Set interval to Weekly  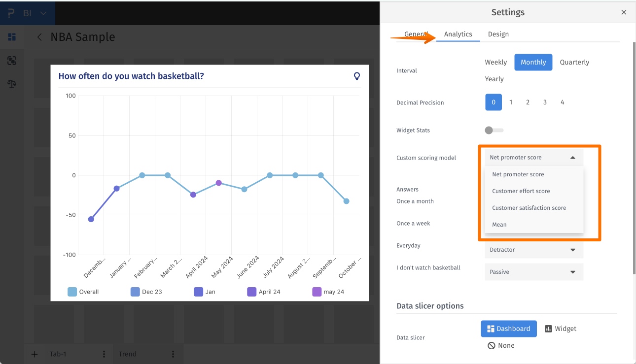tap(496, 62)
